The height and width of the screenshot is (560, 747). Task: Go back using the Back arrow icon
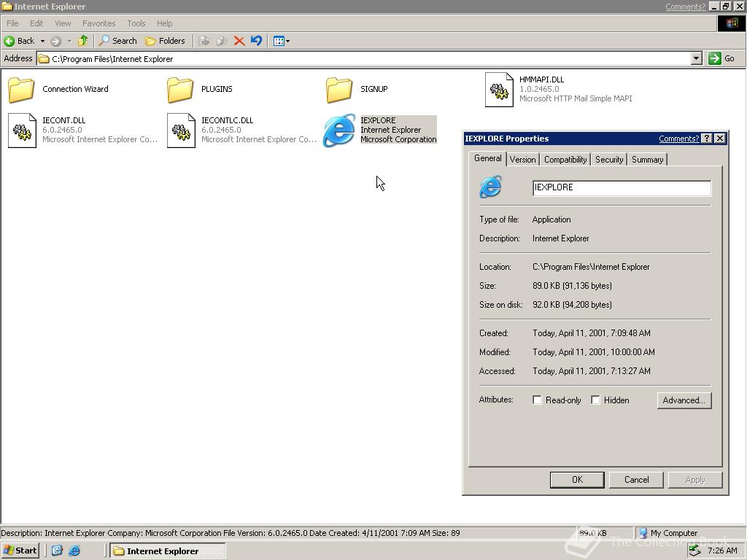point(9,41)
